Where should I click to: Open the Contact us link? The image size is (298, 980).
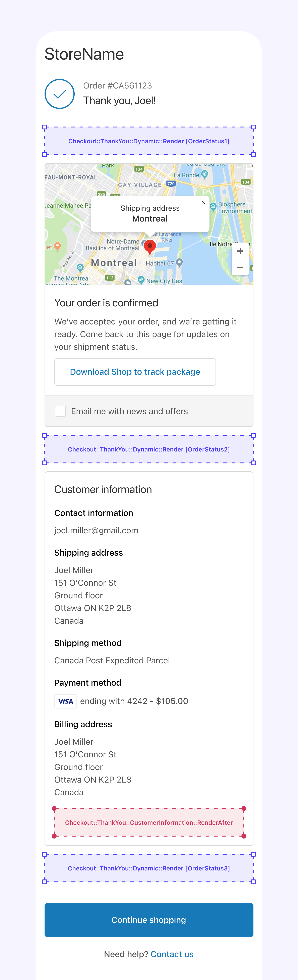pyautogui.click(x=172, y=954)
